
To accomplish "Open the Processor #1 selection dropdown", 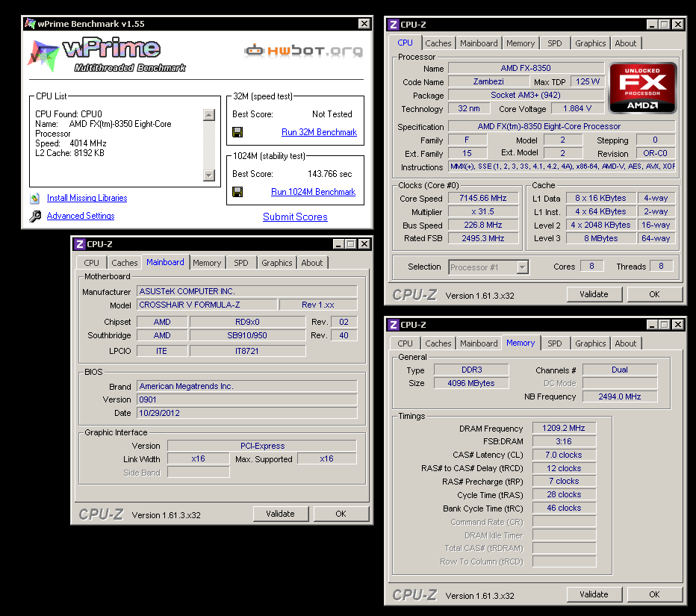I will [523, 267].
